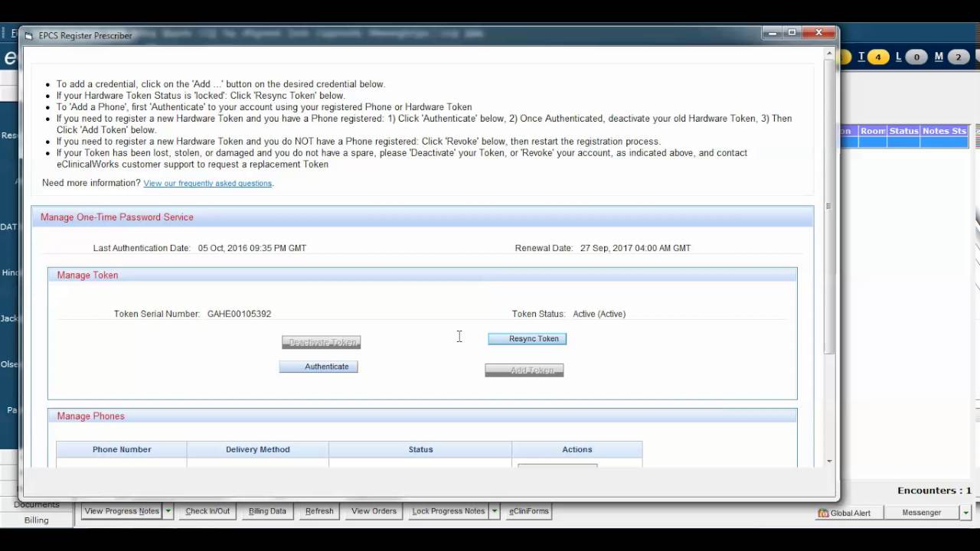Click the dialog vertical scrollbar thumb
The height and width of the screenshot is (551, 980).
click(x=829, y=207)
